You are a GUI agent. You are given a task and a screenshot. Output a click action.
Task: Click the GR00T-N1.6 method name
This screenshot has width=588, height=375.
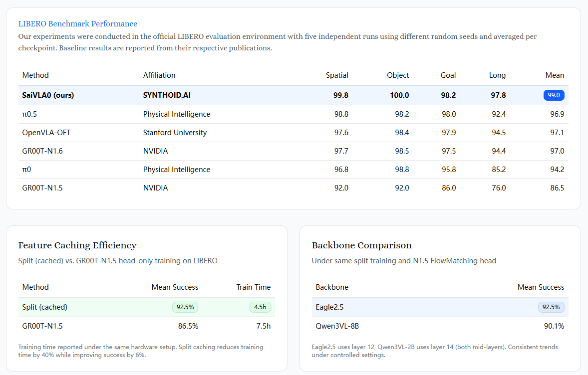coord(42,151)
